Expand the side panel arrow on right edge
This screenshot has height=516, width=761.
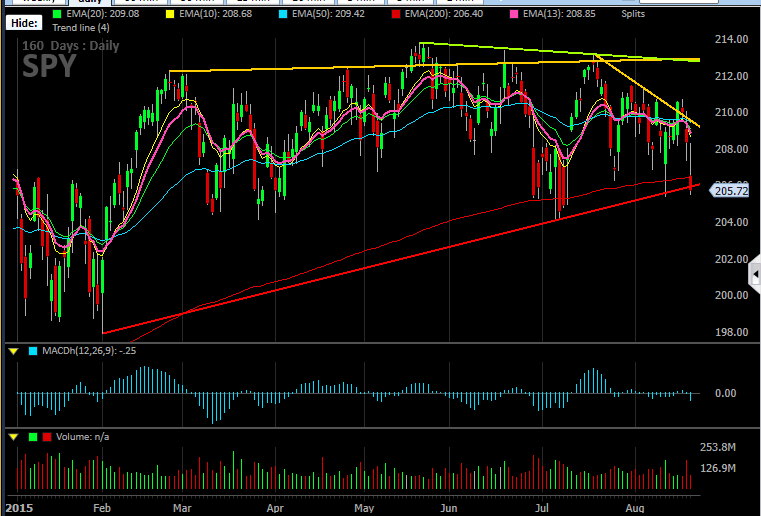(x=755, y=275)
